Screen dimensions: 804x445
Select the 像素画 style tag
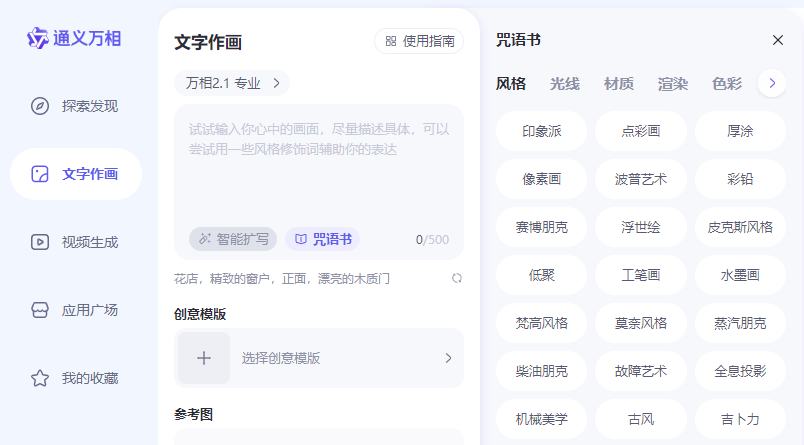tap(541, 179)
